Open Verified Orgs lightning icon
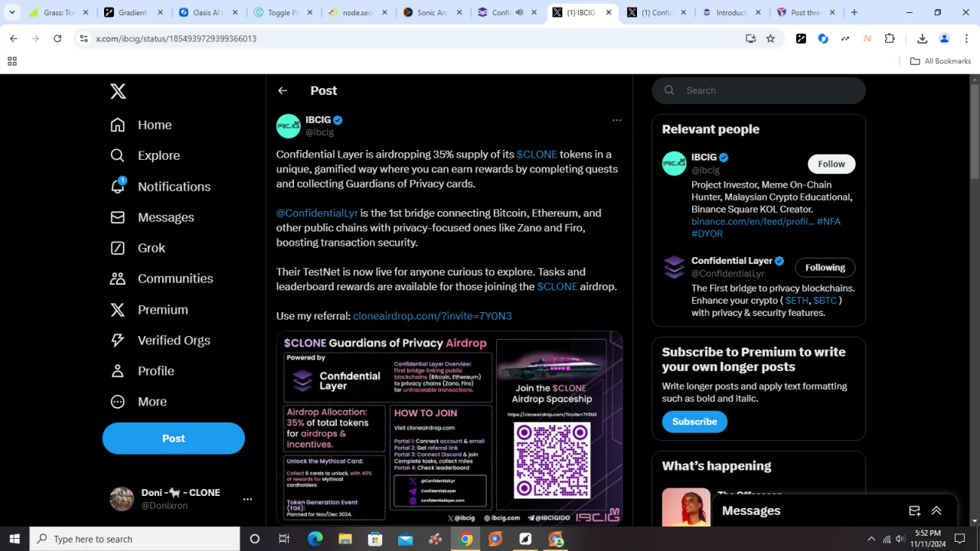Viewport: 980px width, 551px height. click(x=117, y=341)
